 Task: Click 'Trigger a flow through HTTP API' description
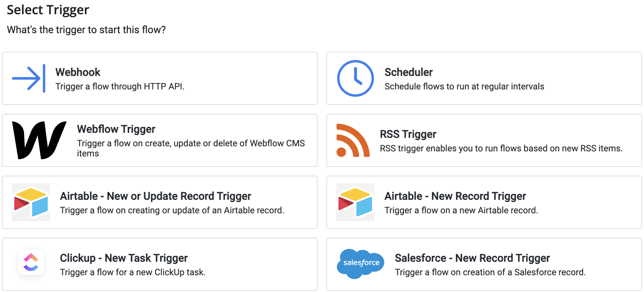coord(120,86)
